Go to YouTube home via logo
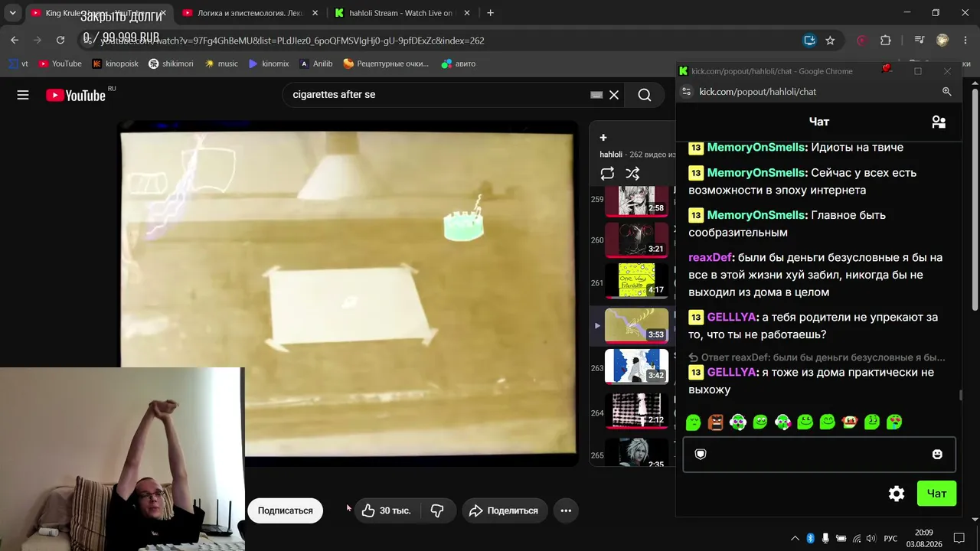Image resolution: width=980 pixels, height=551 pixels. point(75,95)
